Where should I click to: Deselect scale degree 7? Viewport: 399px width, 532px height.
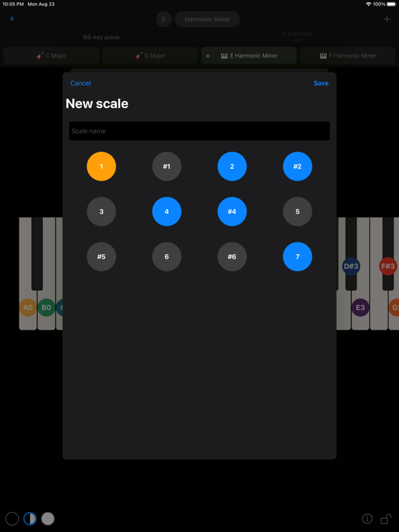coord(298,256)
